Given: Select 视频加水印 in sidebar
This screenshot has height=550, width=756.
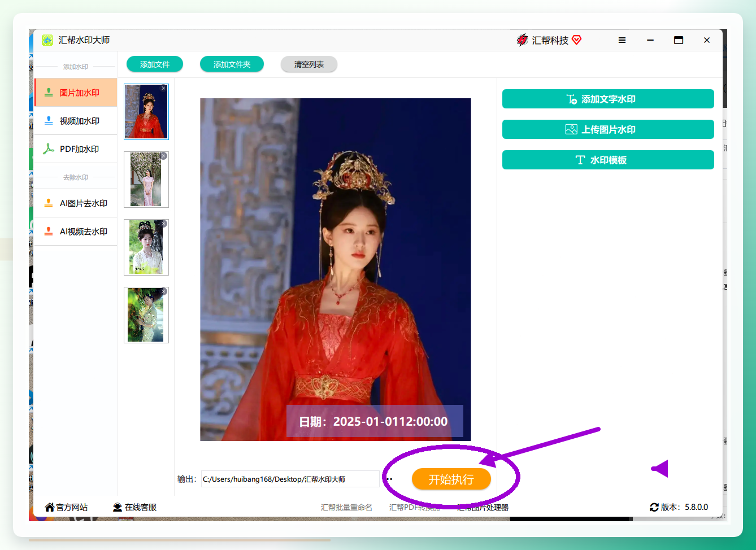Looking at the screenshot, I should click(x=76, y=121).
